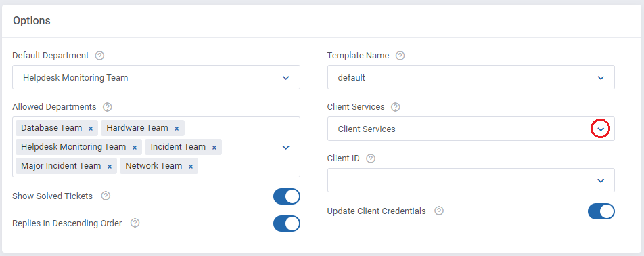
Task: Remove Hardware Team tag
Action: click(x=177, y=129)
